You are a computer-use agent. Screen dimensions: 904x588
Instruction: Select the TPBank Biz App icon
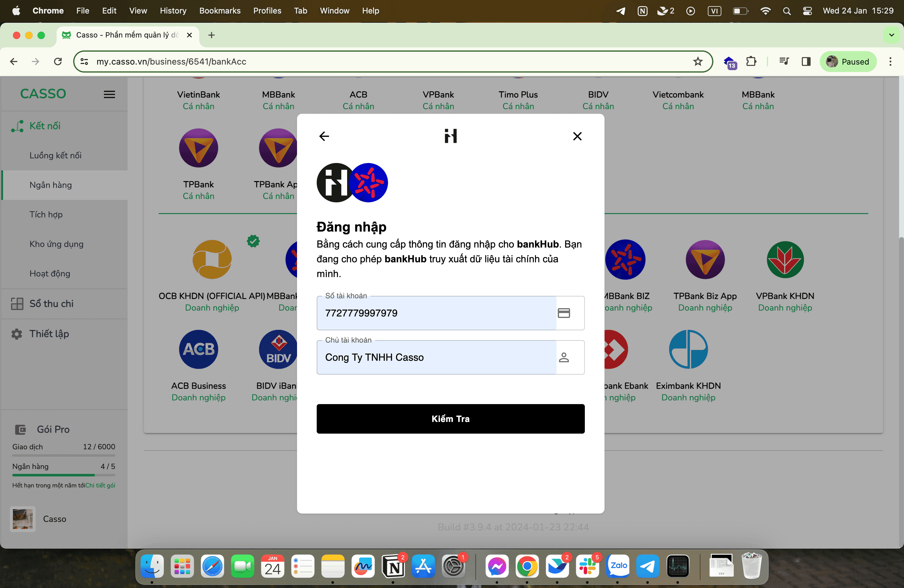coord(705,260)
